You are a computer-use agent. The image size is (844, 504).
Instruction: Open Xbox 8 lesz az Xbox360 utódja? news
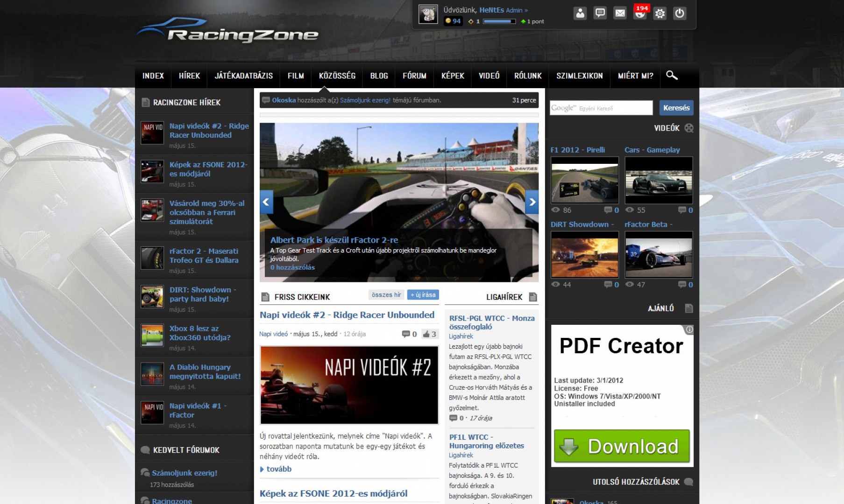(200, 333)
